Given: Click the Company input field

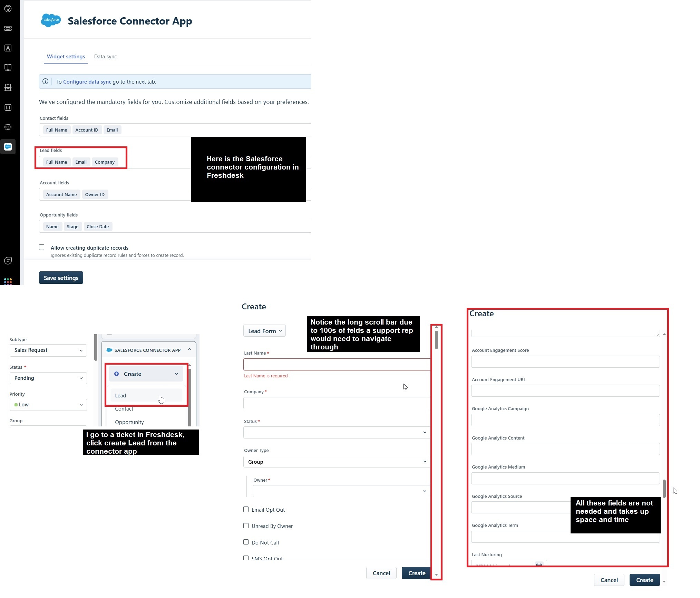Looking at the screenshot, I should point(337,403).
